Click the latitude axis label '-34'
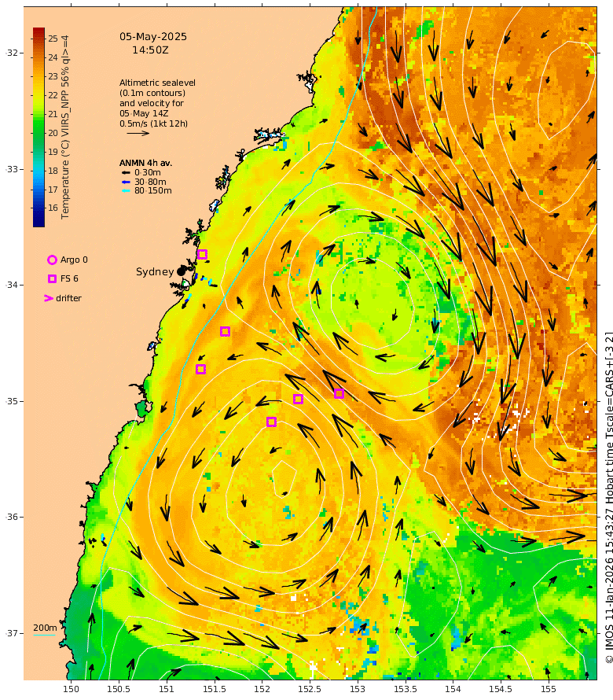The width and height of the screenshot is (613, 700). pos(12,285)
